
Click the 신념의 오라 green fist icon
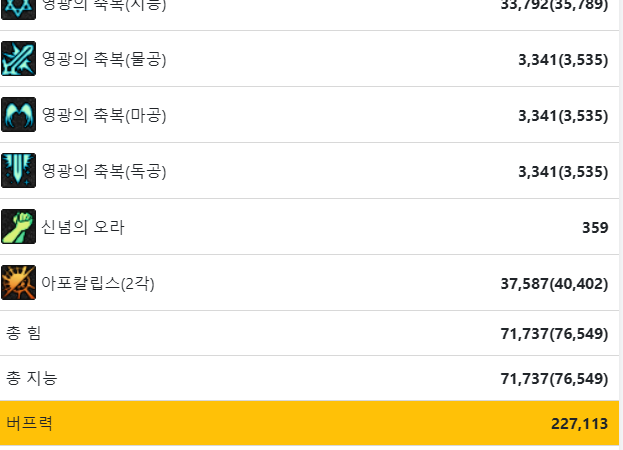coord(18,226)
